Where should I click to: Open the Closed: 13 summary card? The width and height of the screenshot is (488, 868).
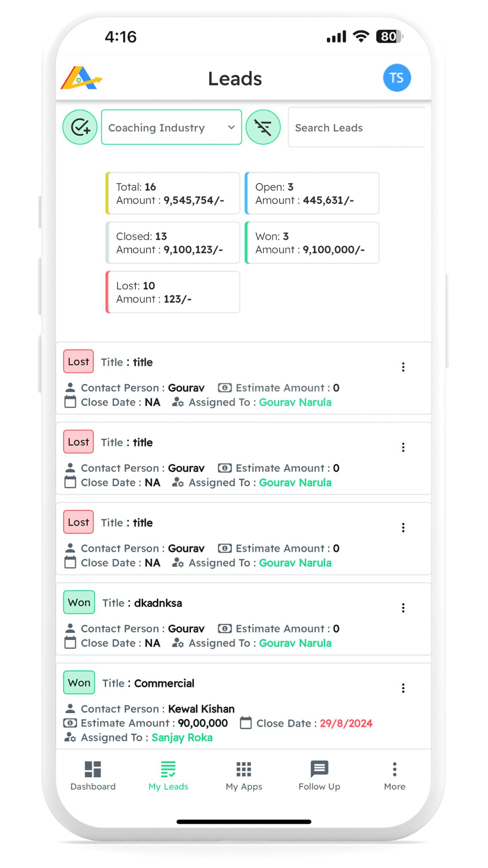pyautogui.click(x=173, y=243)
